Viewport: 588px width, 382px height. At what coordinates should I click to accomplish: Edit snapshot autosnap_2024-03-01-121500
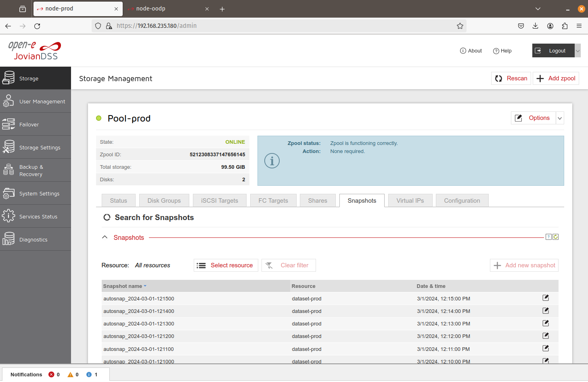coord(546,298)
